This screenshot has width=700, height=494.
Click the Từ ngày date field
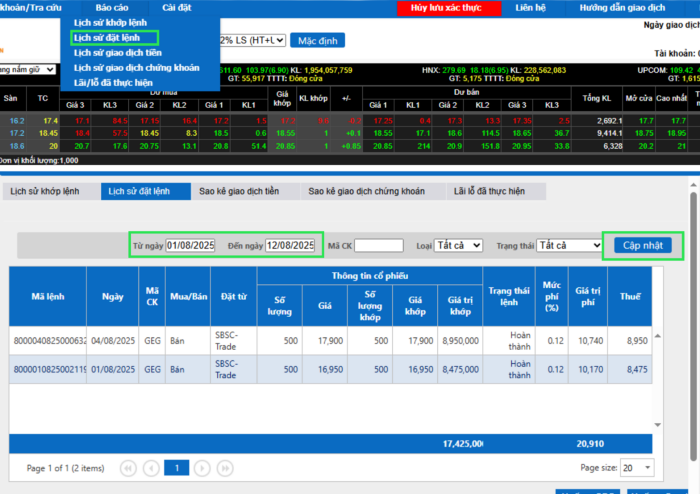tap(191, 245)
